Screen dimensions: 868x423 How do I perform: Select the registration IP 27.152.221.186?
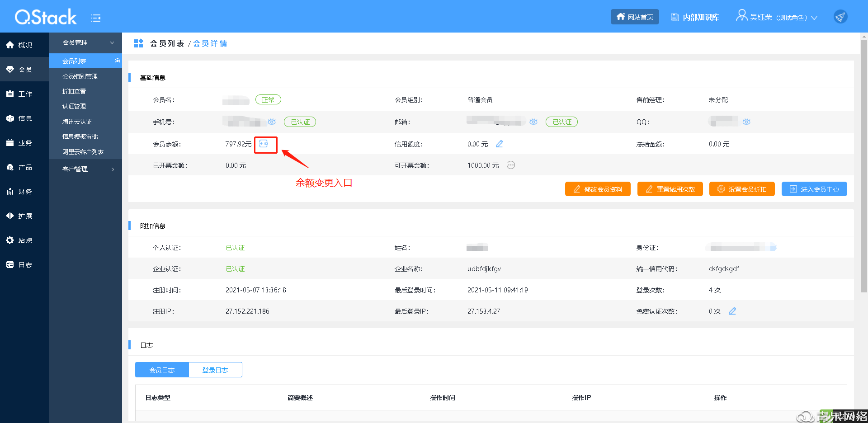(247, 311)
